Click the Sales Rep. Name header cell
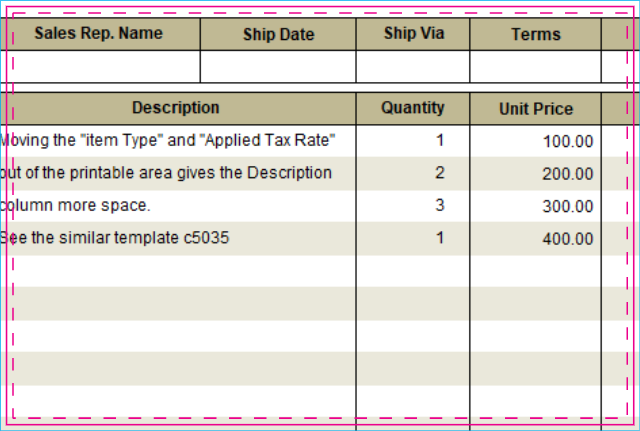This screenshot has height=431, width=640. click(x=99, y=33)
